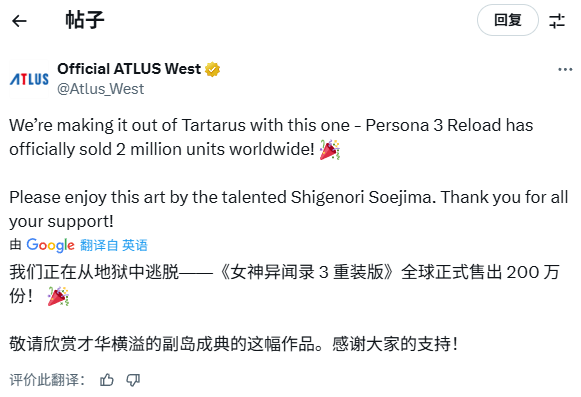Click the 回复 button
The width and height of the screenshot is (581, 397).
[x=508, y=20]
